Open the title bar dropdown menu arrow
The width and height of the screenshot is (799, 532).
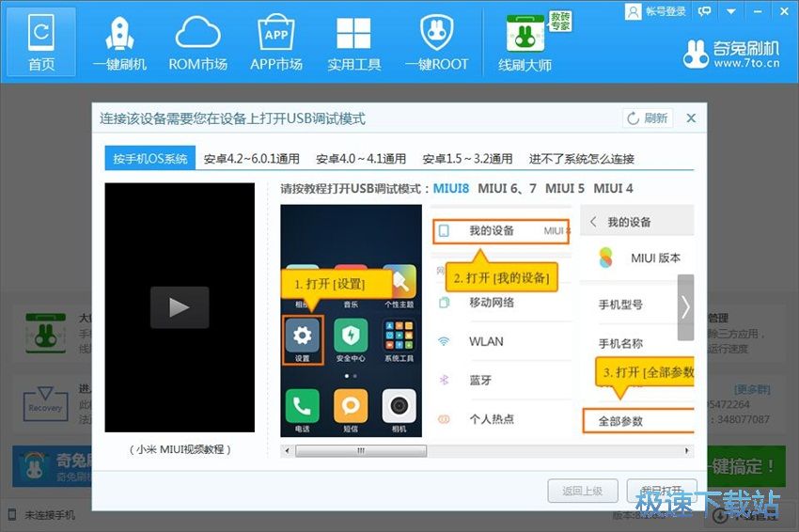point(731,11)
